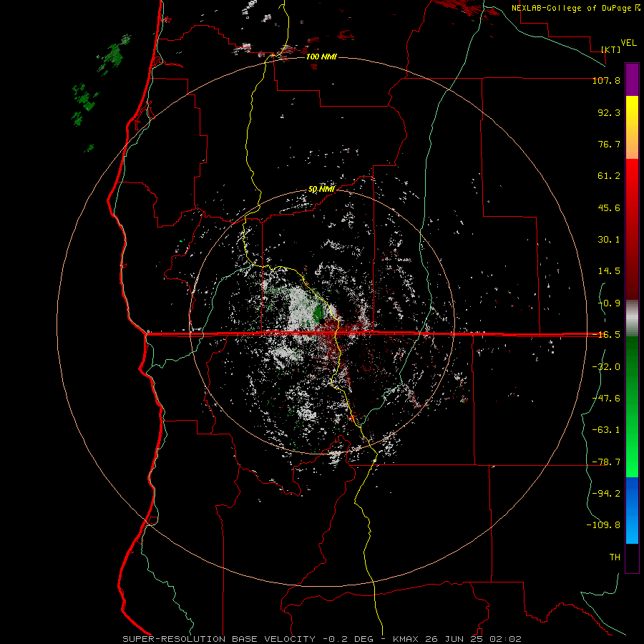The image size is (644, 644).
Task: Click the -63.1 velocity scale value
Action: tap(606, 430)
